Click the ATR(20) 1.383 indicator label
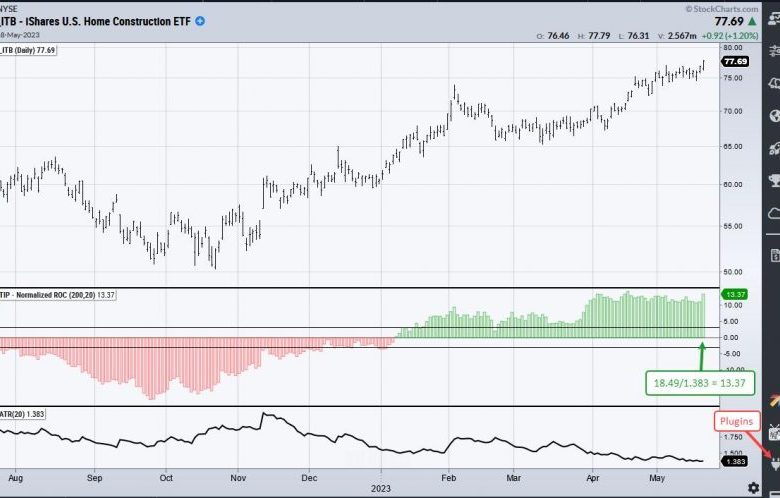This screenshot has width=780, height=498. [22, 414]
